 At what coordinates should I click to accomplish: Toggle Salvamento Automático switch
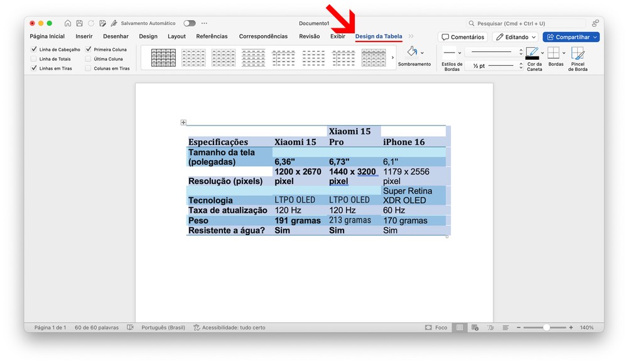pos(190,23)
